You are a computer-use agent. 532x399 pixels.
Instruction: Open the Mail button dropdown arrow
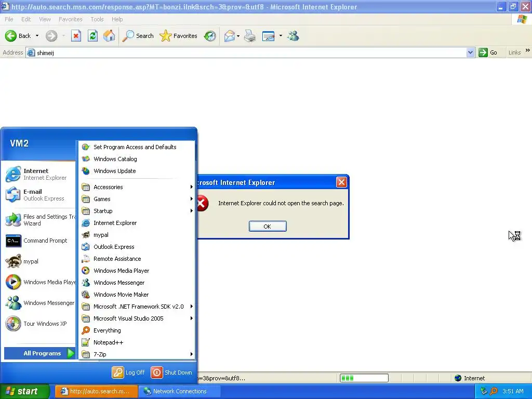(238, 36)
